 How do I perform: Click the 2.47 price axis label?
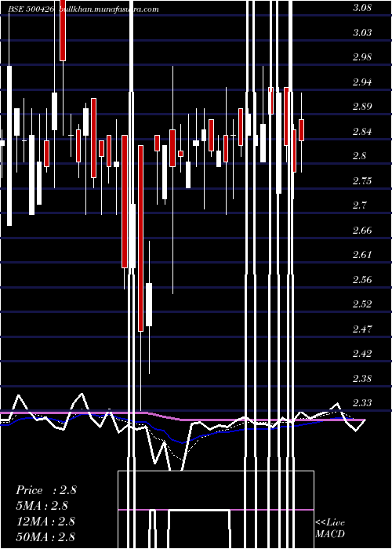(x=362, y=329)
